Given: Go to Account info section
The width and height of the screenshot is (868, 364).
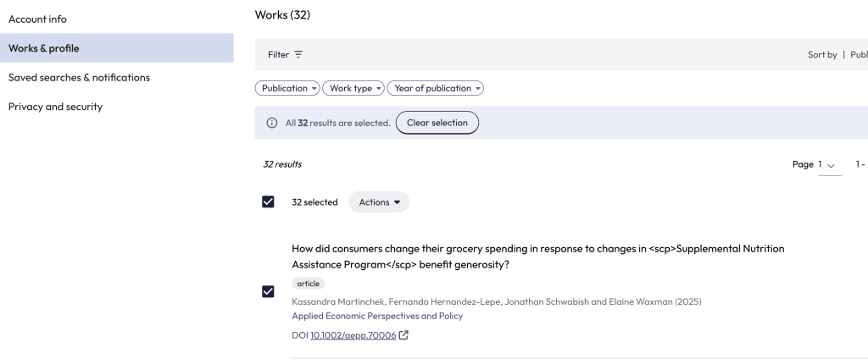Looking at the screenshot, I should click(37, 19).
